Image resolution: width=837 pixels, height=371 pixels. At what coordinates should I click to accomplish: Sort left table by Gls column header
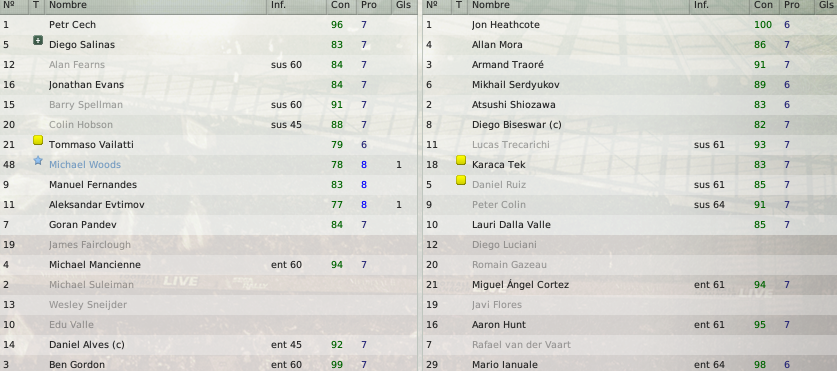(x=404, y=5)
